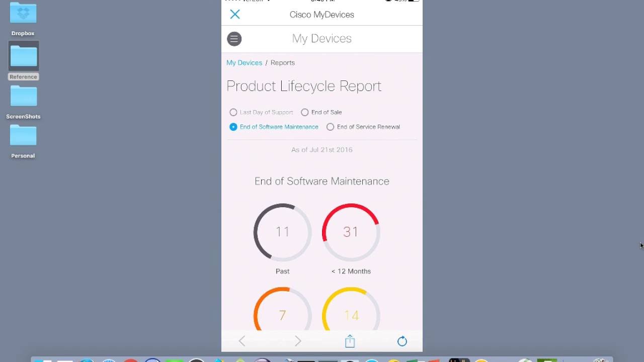The height and width of the screenshot is (362, 644).
Task: Click the Reports breadcrumb text
Action: [283, 63]
